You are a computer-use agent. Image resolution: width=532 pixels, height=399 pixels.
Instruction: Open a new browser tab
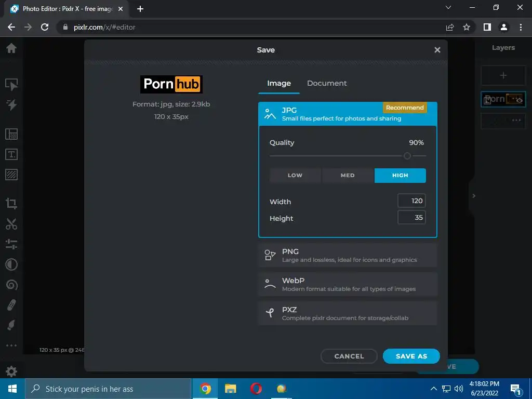click(x=140, y=9)
